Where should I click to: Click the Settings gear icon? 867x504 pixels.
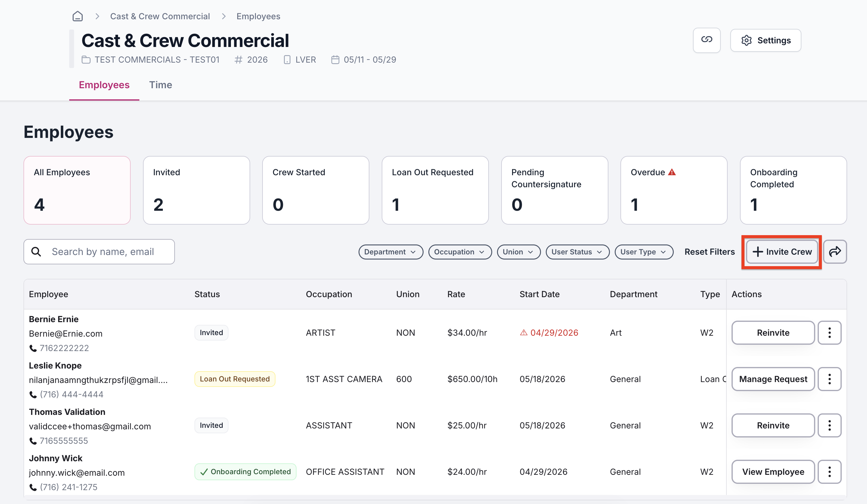[746, 40]
